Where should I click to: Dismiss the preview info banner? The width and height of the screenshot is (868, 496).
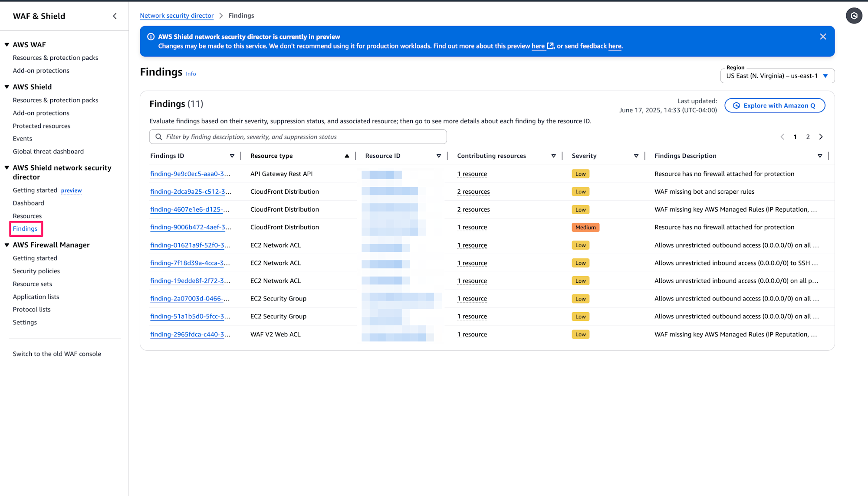823,37
